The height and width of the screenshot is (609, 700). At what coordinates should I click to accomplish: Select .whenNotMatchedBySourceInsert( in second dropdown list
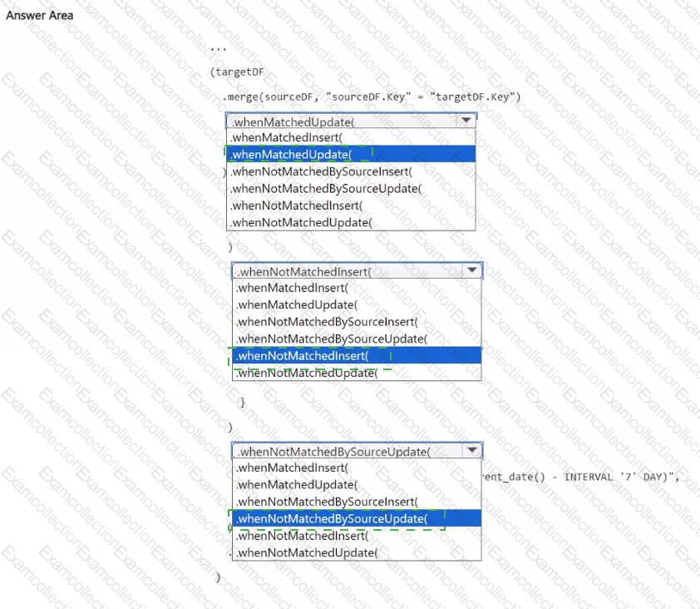point(357,322)
